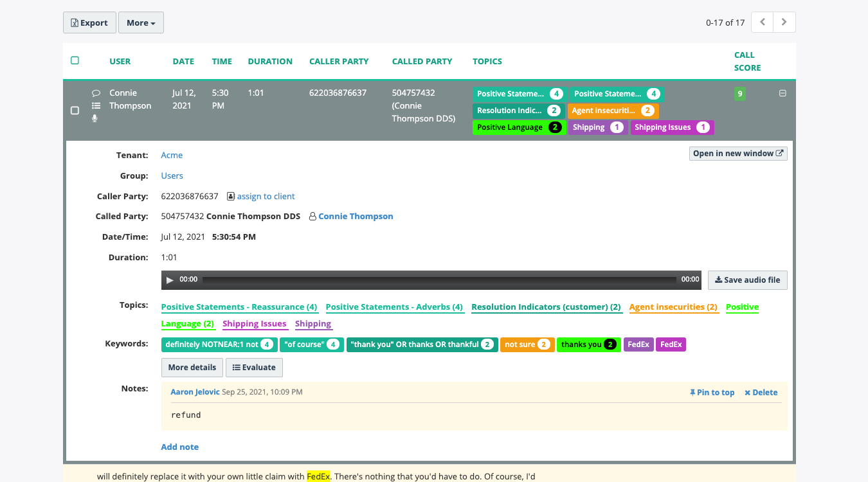Click Add note link

point(180,447)
